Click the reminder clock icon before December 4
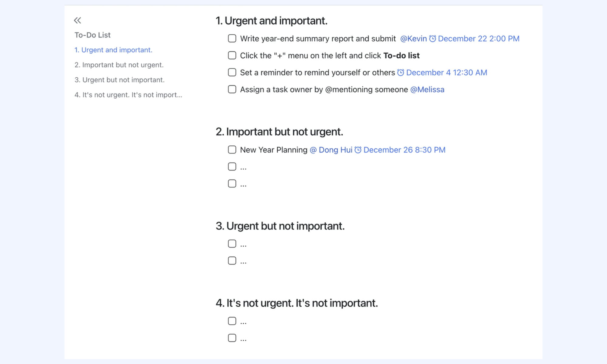This screenshot has width=607, height=364. (401, 72)
